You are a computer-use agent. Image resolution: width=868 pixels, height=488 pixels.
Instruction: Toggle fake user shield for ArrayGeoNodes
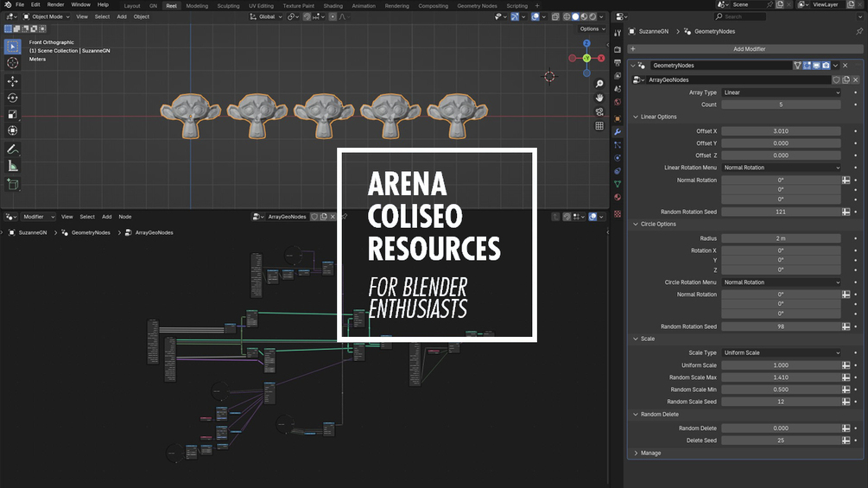tap(836, 79)
